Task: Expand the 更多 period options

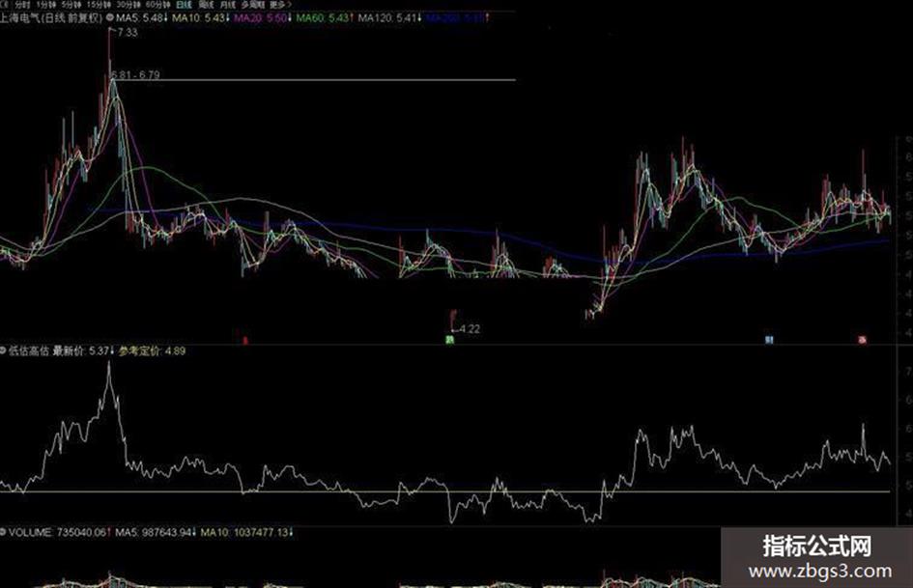Action: click(280, 4)
